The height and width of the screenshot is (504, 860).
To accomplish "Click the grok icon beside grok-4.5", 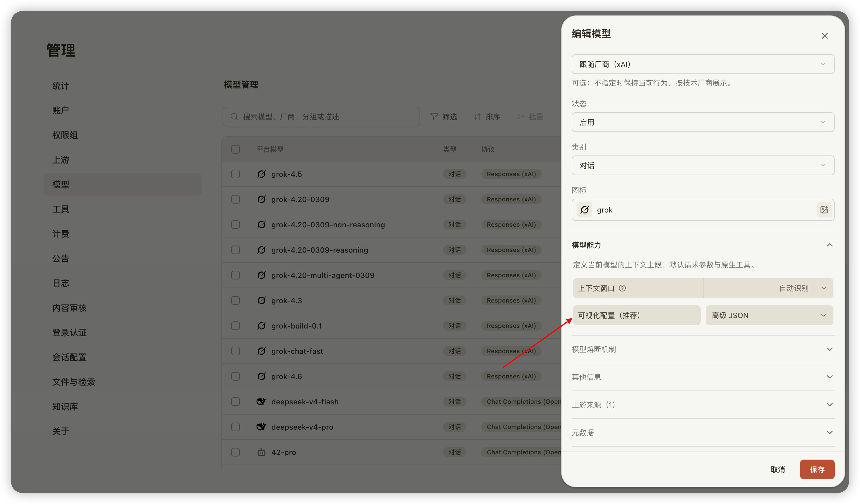I will coord(261,174).
